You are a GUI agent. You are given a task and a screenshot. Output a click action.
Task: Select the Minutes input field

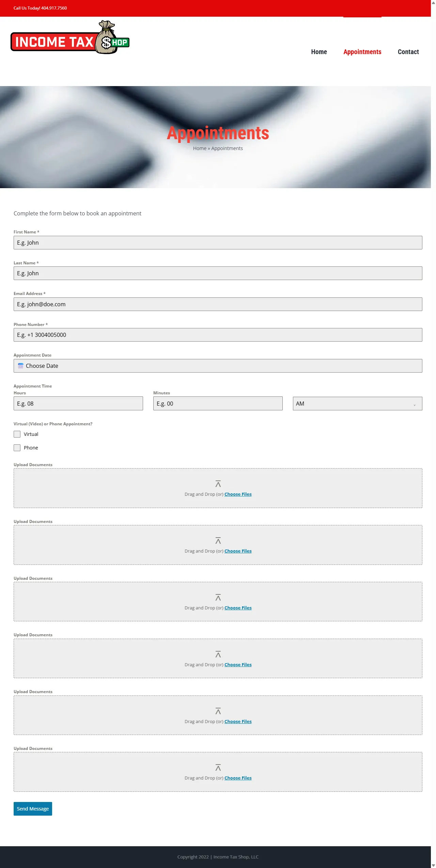[218, 404]
